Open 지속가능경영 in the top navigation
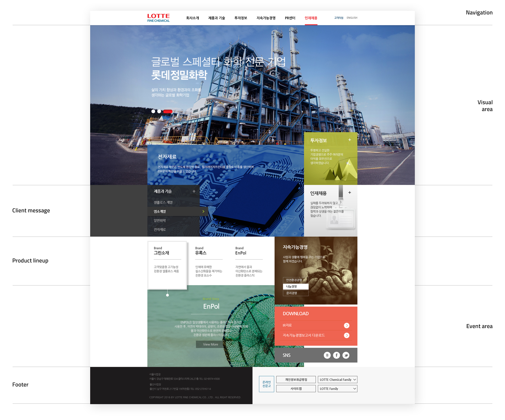The width and height of the screenshot is (505, 420). 266,18
